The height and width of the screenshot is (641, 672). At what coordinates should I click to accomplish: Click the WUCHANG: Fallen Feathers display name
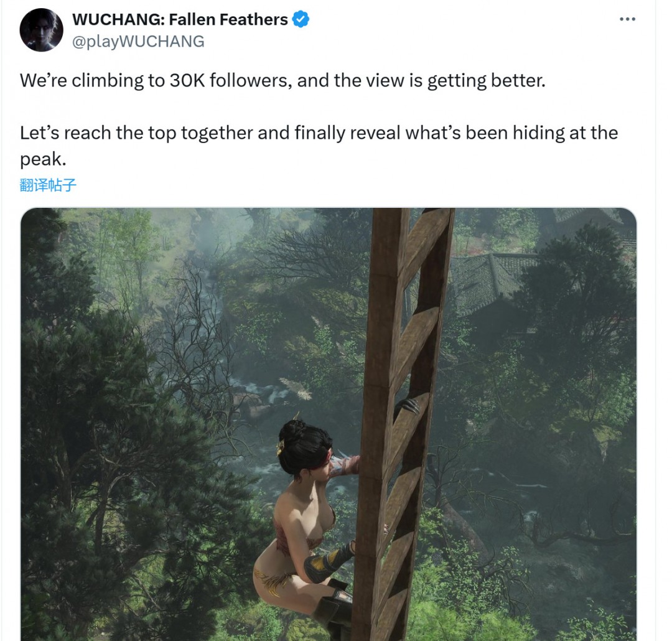pos(180,19)
